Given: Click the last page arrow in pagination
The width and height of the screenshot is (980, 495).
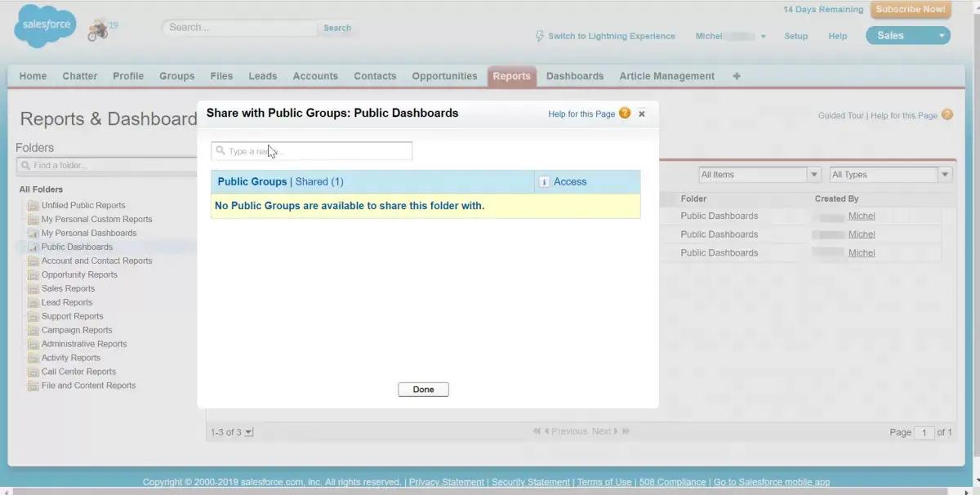Looking at the screenshot, I should tap(626, 431).
